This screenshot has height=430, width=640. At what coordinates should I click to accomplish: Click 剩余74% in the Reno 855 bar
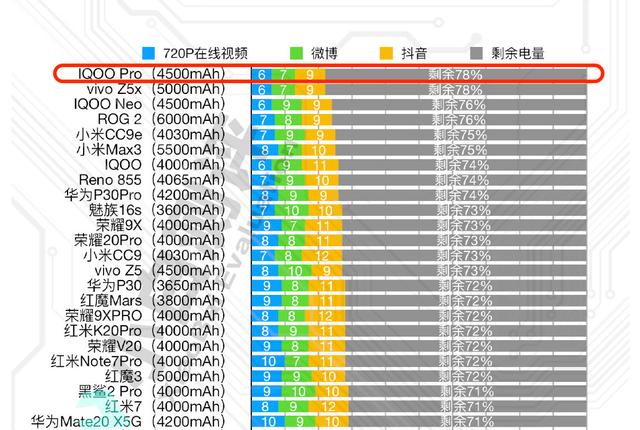pos(462,180)
